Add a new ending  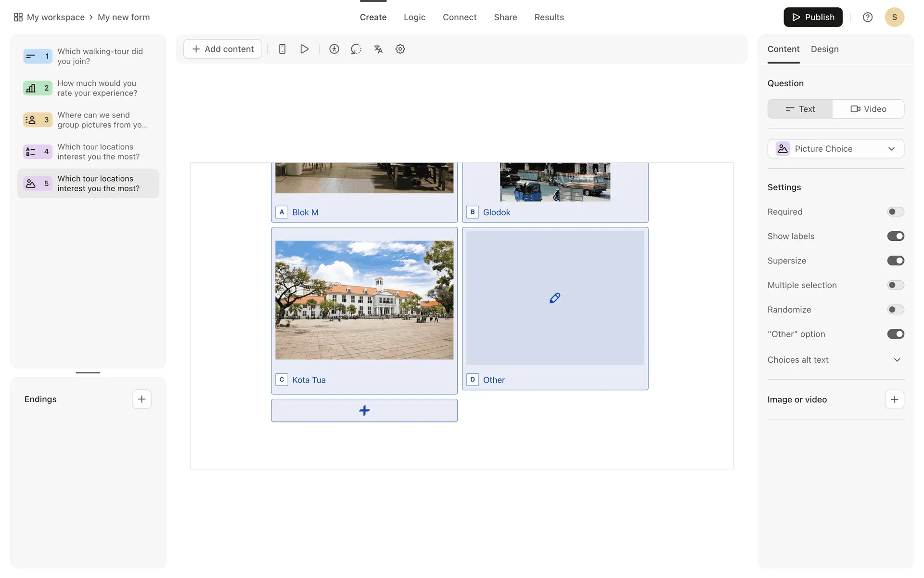pyautogui.click(x=141, y=399)
